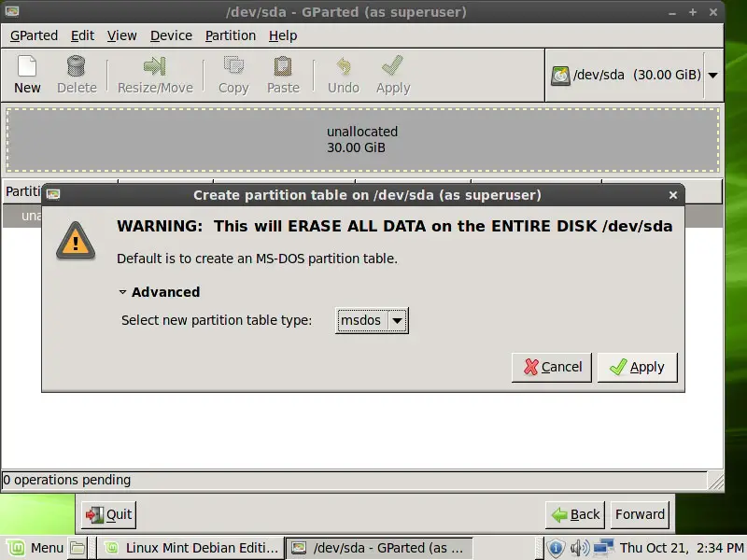The height and width of the screenshot is (560, 747).
Task: Click the partition table dialog title icon
Action: tap(53, 194)
